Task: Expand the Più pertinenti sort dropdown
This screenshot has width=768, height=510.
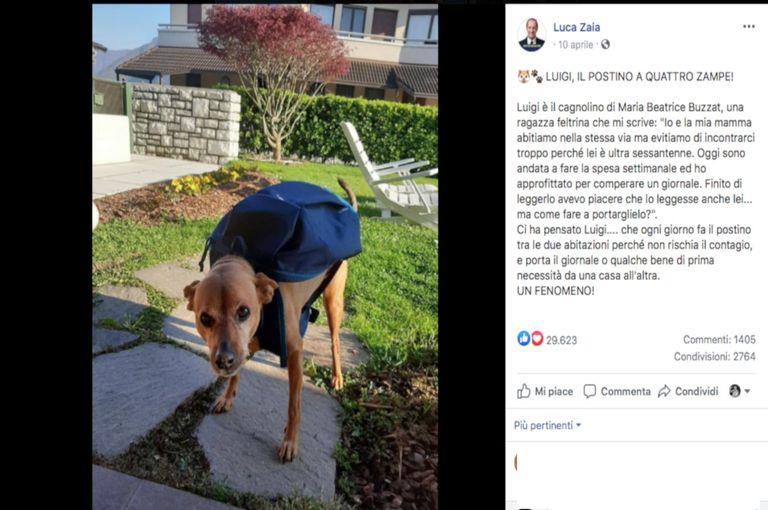Action: point(547,425)
